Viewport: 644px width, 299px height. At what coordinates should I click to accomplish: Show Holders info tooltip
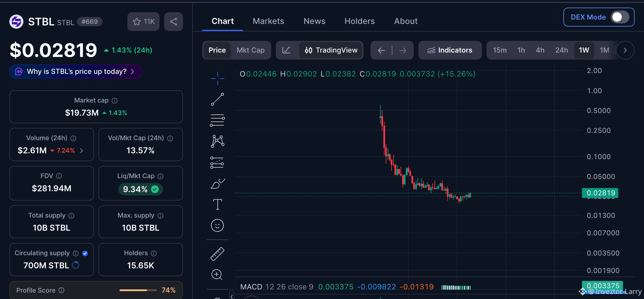click(x=154, y=253)
